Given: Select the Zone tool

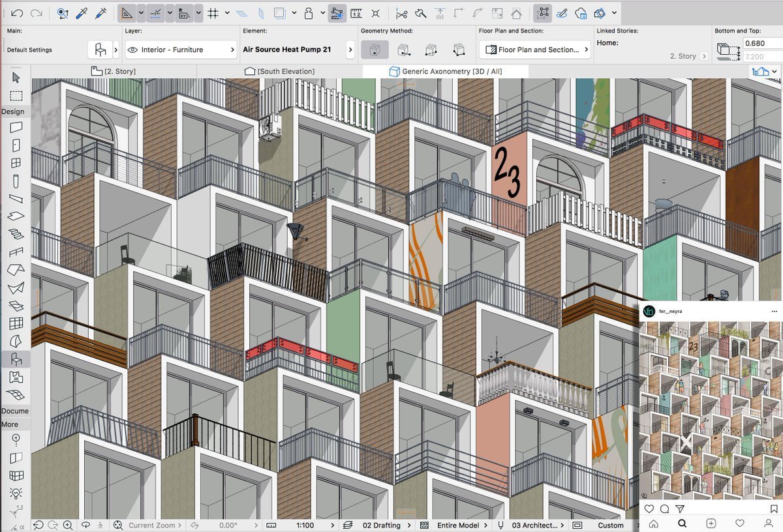Looking at the screenshot, I should click(16, 377).
